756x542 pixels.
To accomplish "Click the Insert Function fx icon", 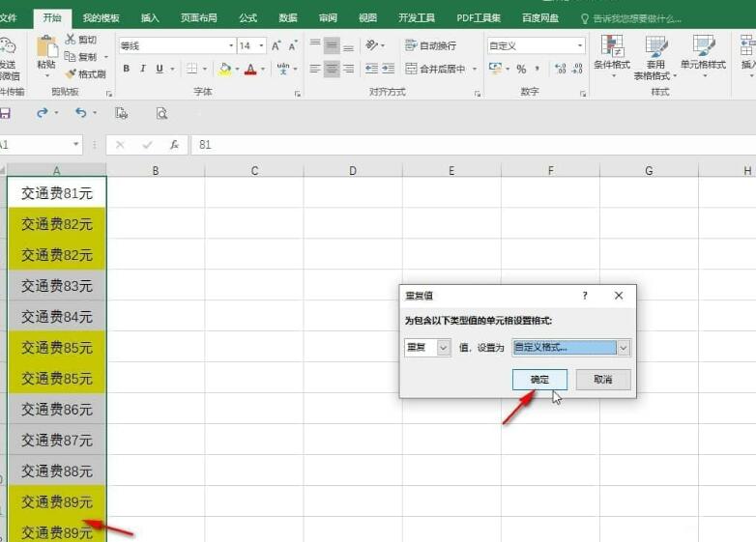I will tap(174, 145).
